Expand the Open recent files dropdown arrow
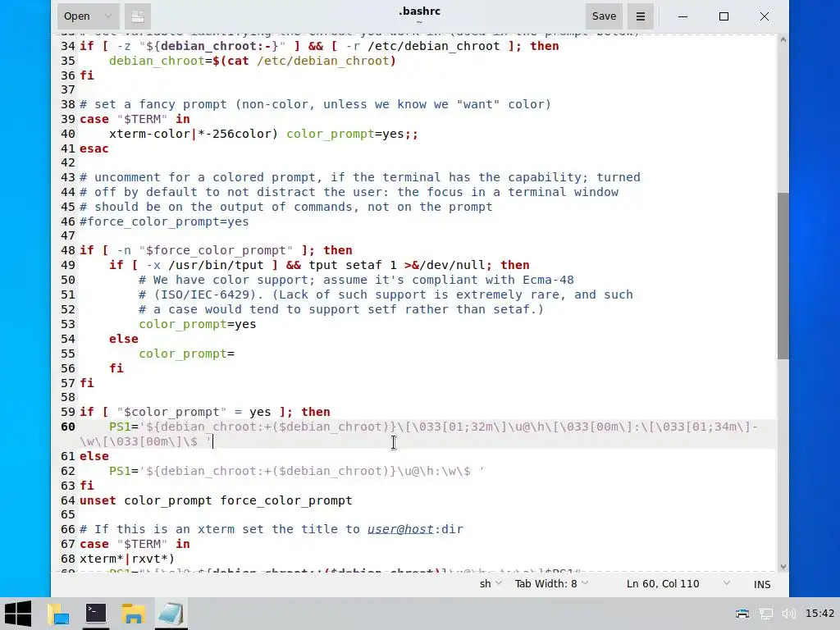The image size is (840, 630). click(108, 16)
